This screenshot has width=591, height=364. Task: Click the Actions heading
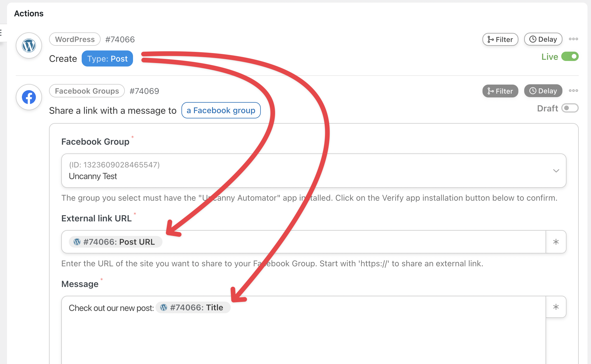pyautogui.click(x=29, y=13)
